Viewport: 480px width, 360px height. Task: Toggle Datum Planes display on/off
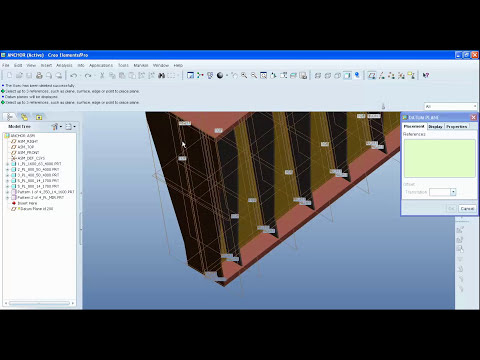372,76
